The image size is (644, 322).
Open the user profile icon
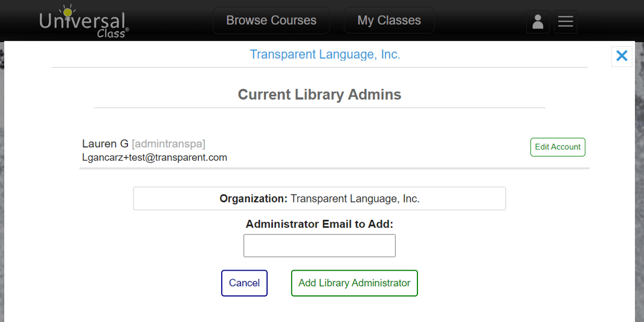point(538,22)
